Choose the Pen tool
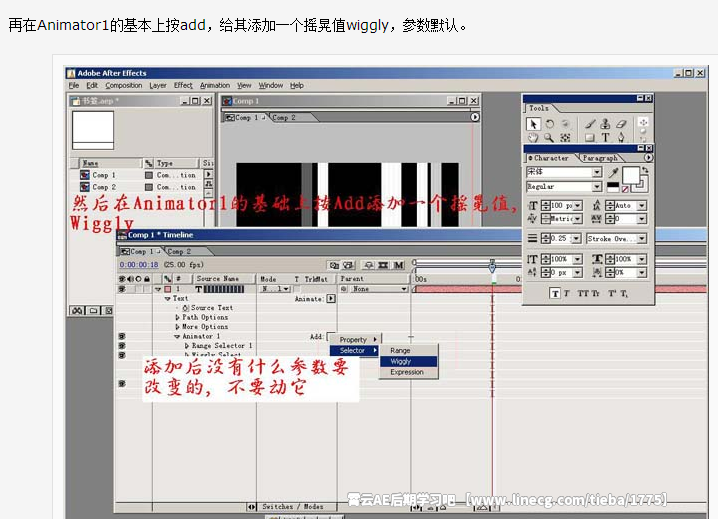 621,137
